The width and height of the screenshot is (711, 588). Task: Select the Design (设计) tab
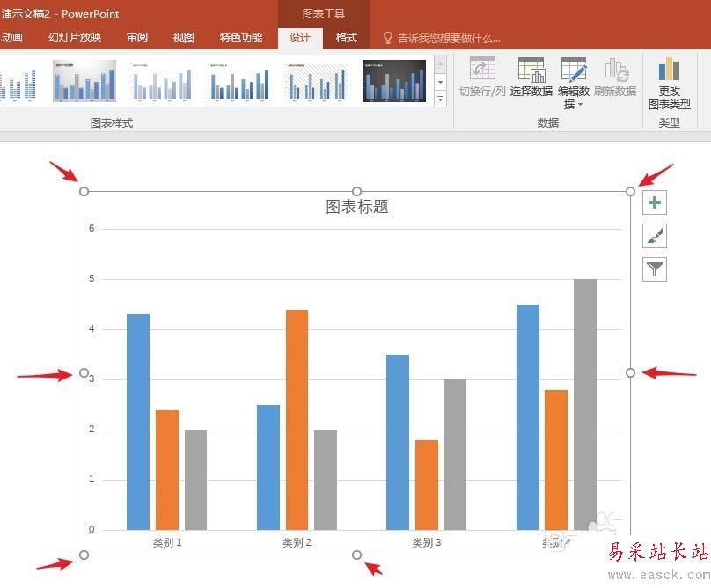click(300, 38)
